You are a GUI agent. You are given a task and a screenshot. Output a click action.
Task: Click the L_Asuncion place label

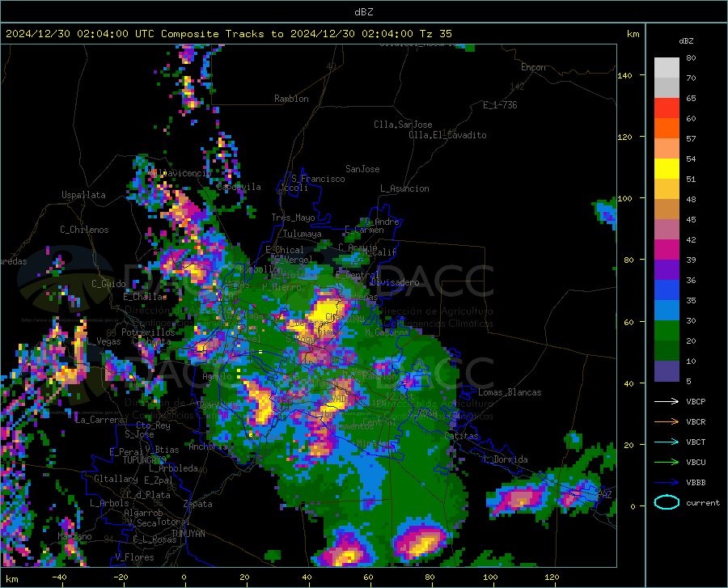coord(404,188)
